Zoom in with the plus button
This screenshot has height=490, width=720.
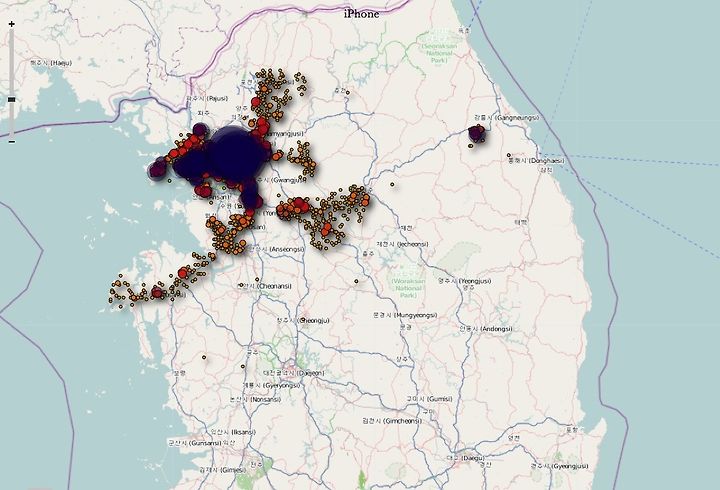point(11,24)
